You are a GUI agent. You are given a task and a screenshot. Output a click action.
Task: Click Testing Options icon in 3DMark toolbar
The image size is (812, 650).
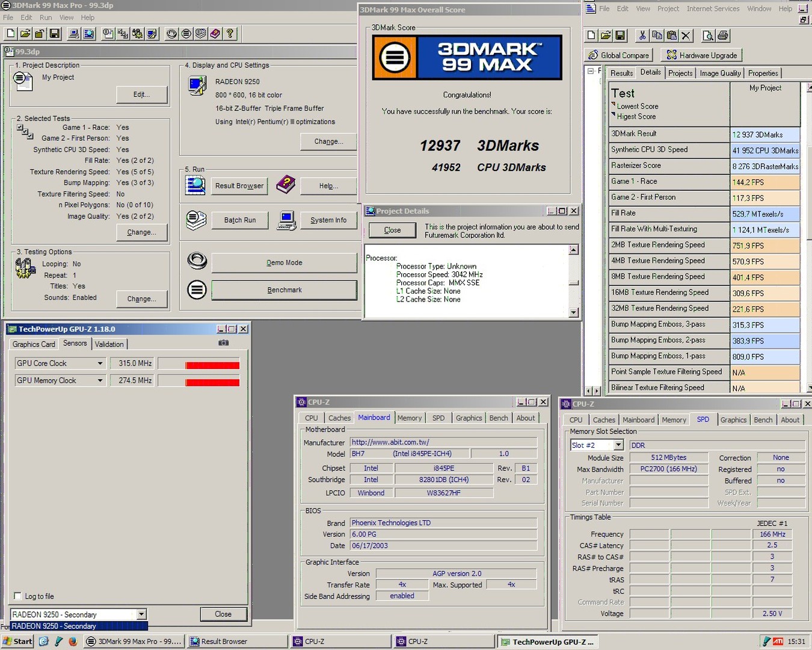[138, 34]
